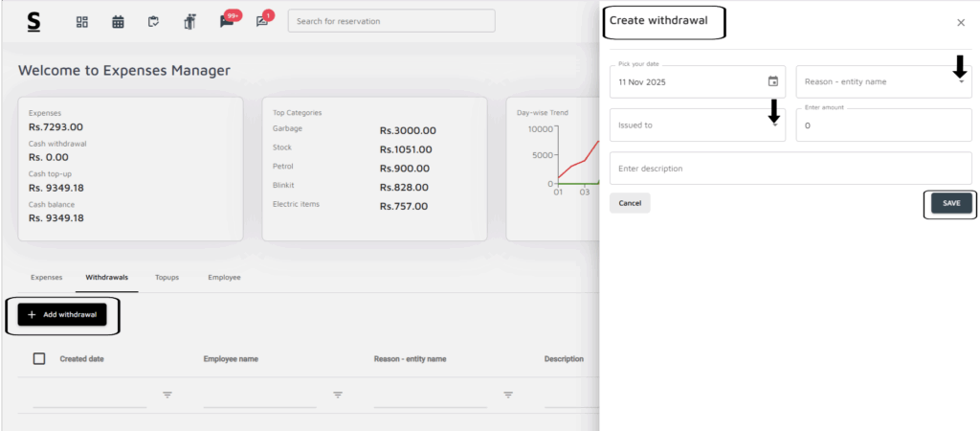Open date picker calendar icon
980x431 pixels.
pos(772,81)
